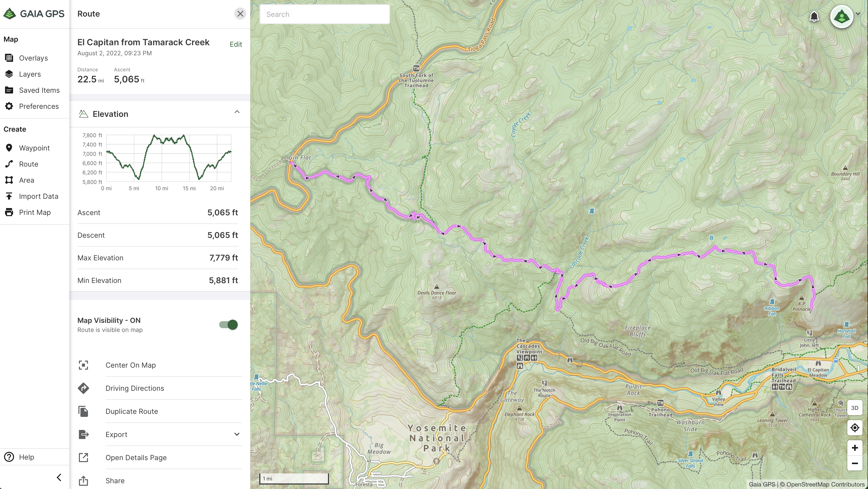
Task: Click into the map Search field
Action: coord(325,14)
